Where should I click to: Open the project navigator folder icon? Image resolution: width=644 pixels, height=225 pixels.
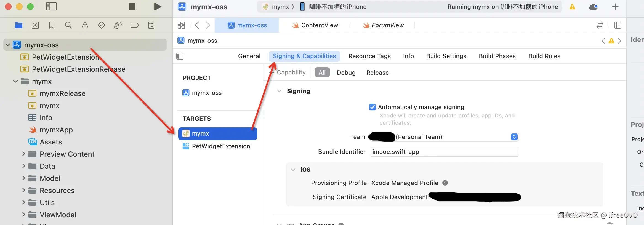pyautogui.click(x=19, y=25)
